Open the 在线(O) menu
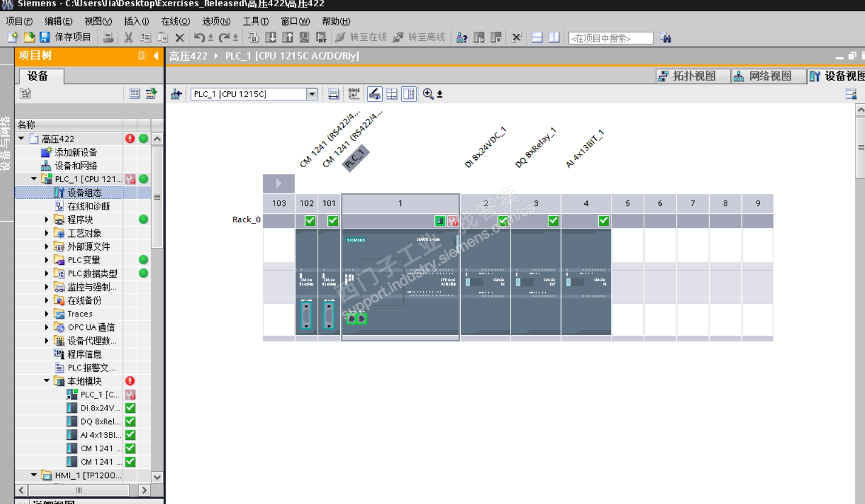865x504 pixels. (175, 21)
